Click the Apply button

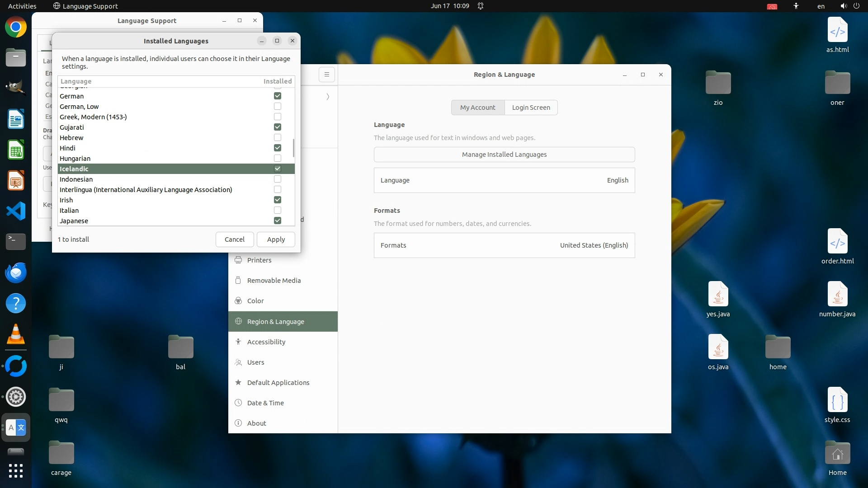click(276, 239)
